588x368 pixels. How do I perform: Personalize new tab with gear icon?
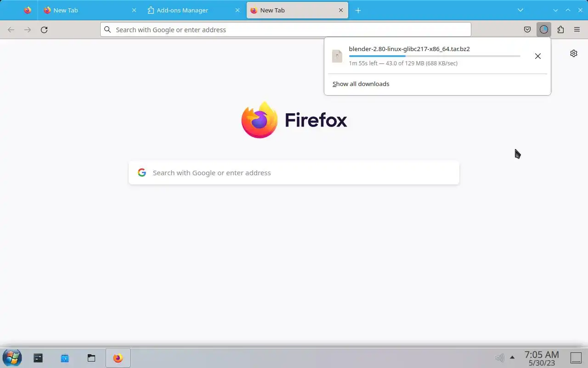point(574,53)
